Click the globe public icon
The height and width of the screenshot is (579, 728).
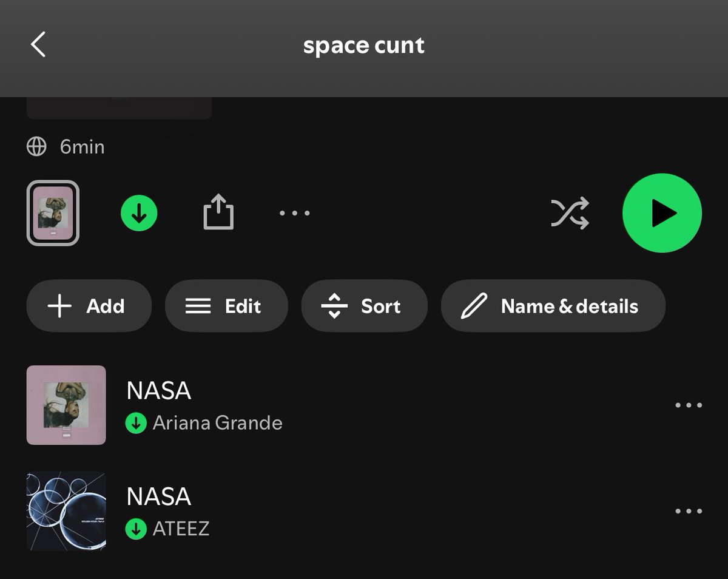pyautogui.click(x=37, y=147)
